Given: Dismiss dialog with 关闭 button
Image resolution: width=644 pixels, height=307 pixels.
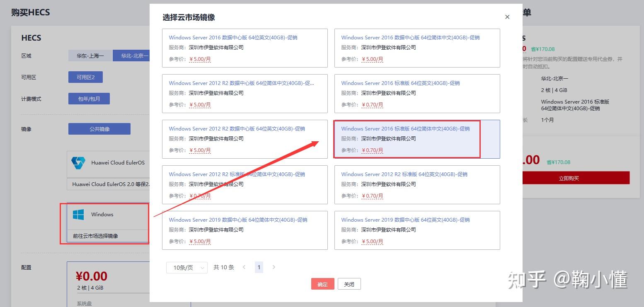Looking at the screenshot, I should (349, 284).
